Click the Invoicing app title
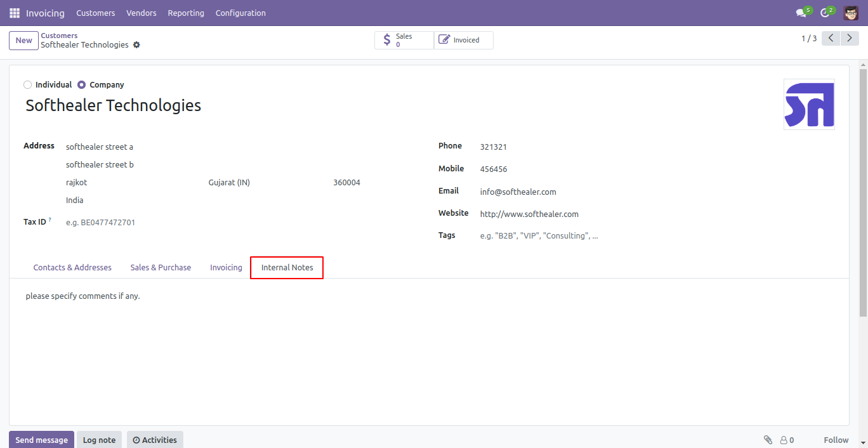This screenshot has width=868, height=448. 45,13
